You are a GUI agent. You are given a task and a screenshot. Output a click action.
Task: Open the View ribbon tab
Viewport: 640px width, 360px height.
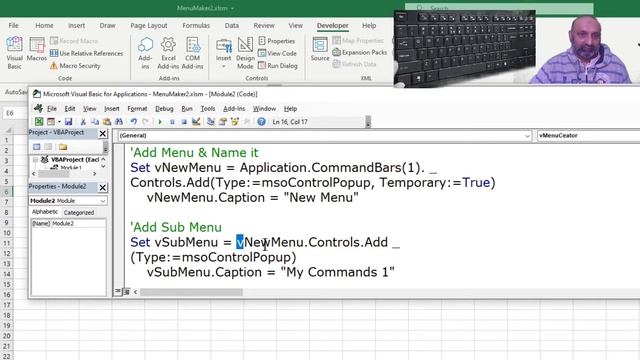pos(296,25)
